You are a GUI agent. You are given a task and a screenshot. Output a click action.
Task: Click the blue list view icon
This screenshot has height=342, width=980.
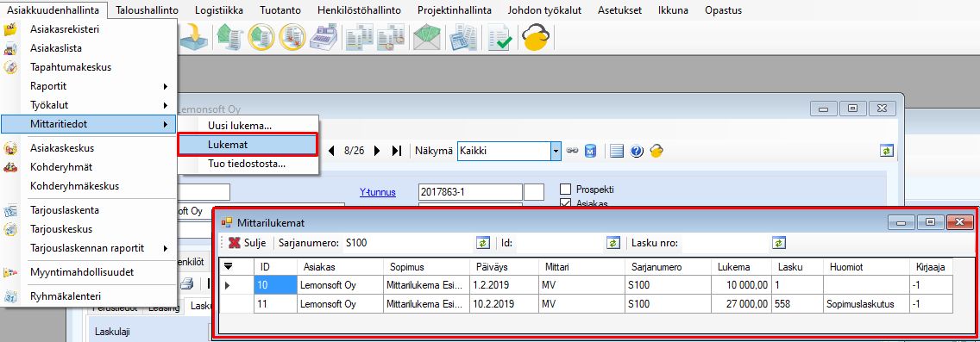(x=617, y=151)
